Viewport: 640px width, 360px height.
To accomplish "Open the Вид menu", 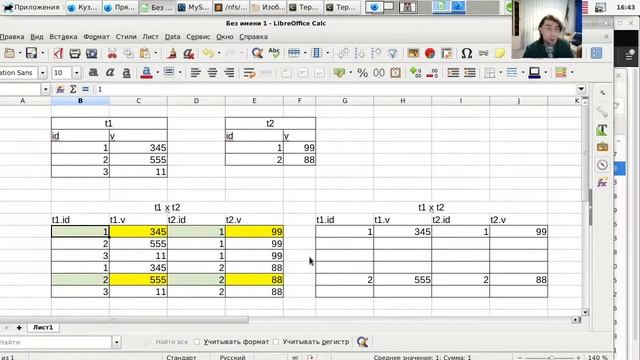I will click(37, 37).
